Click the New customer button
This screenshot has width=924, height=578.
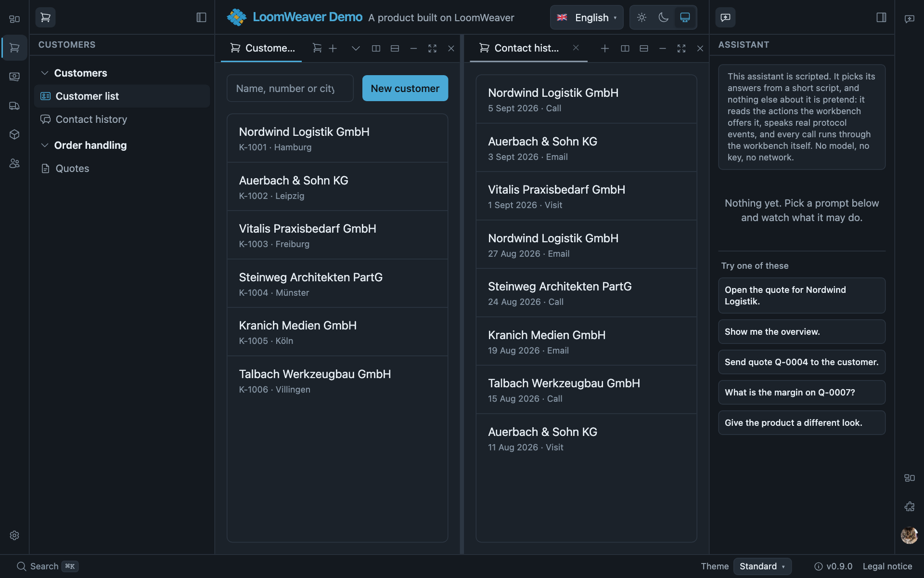[x=405, y=88]
